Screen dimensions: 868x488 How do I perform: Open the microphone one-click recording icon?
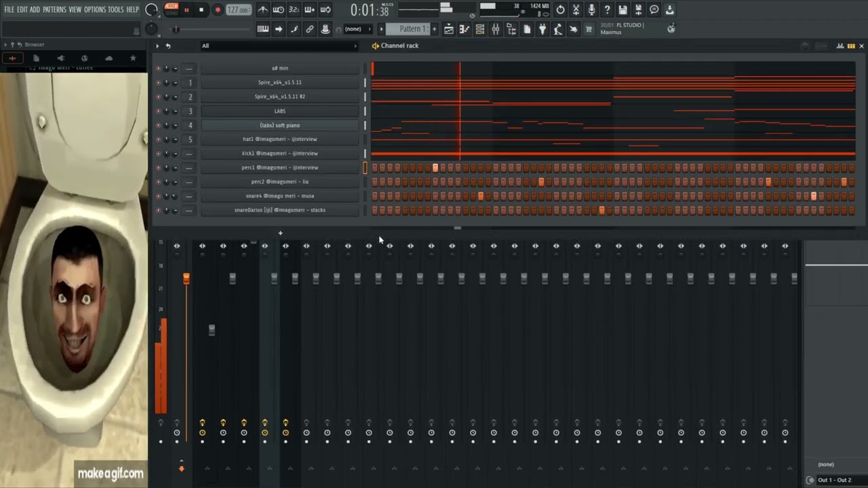(x=591, y=9)
